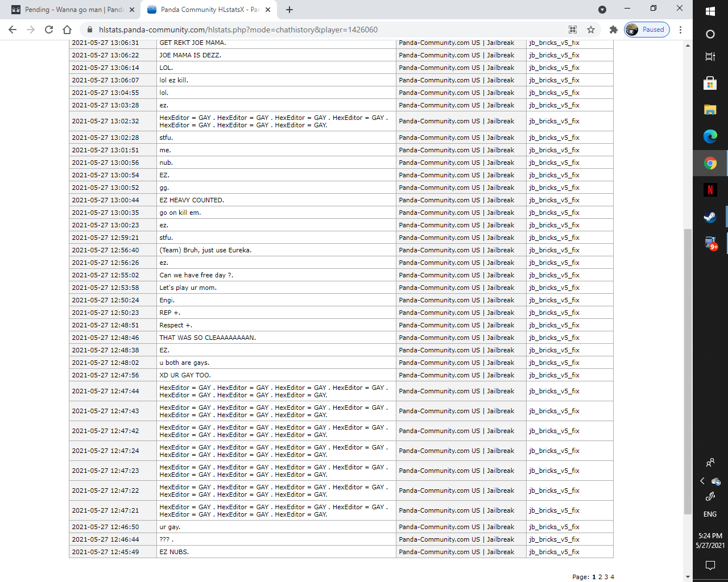Open File Explorer from the taskbar
The height and width of the screenshot is (582, 728).
[x=710, y=110]
